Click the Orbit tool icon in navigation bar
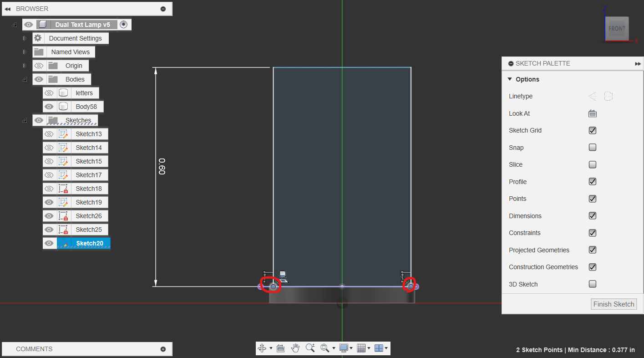Image resolution: width=644 pixels, height=358 pixels. (x=262, y=348)
